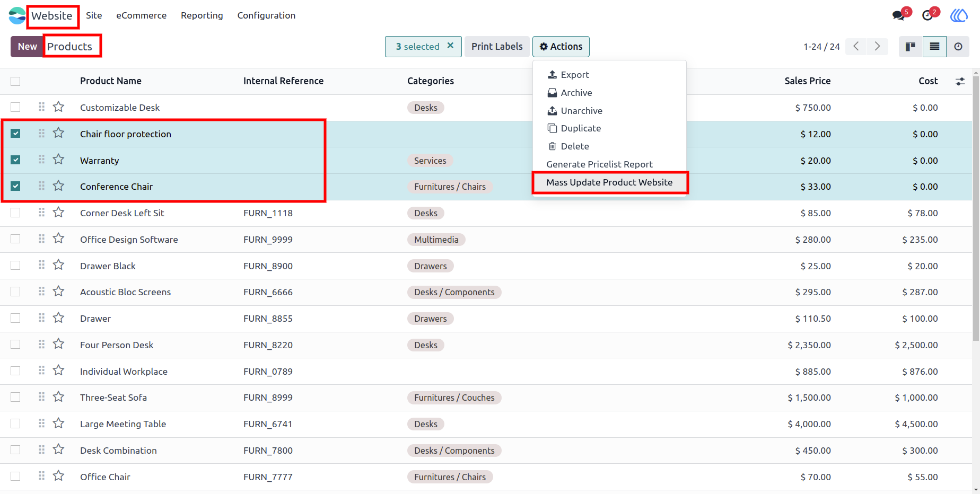Screen dimensions: 980x494
Task: Open the eCommerce menu
Action: [141, 15]
